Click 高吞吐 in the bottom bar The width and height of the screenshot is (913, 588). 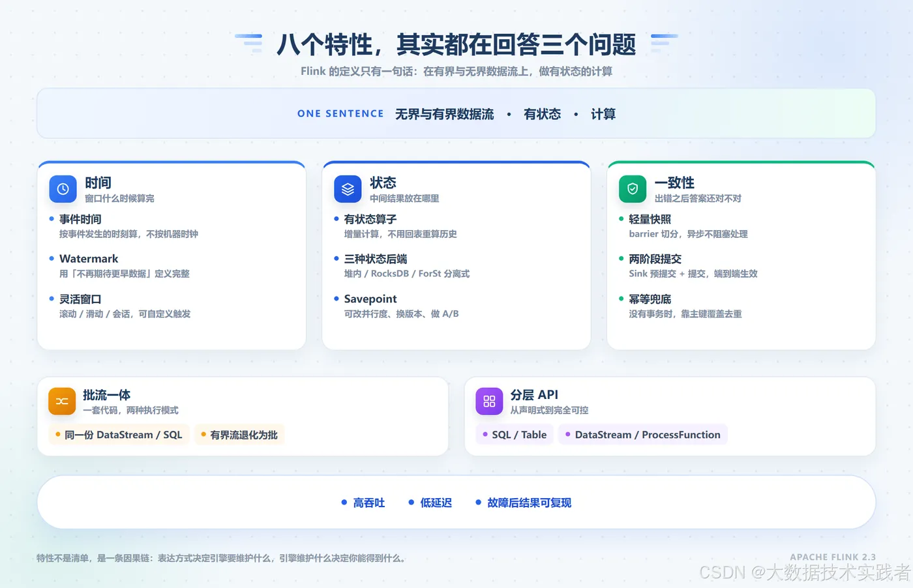point(369,503)
